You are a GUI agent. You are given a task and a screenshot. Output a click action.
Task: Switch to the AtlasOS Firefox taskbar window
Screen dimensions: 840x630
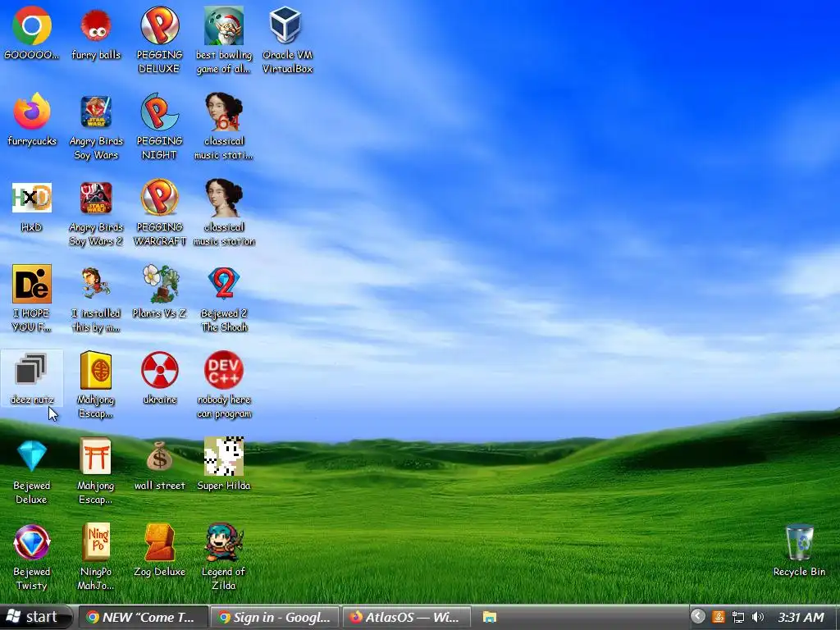pyautogui.click(x=407, y=618)
